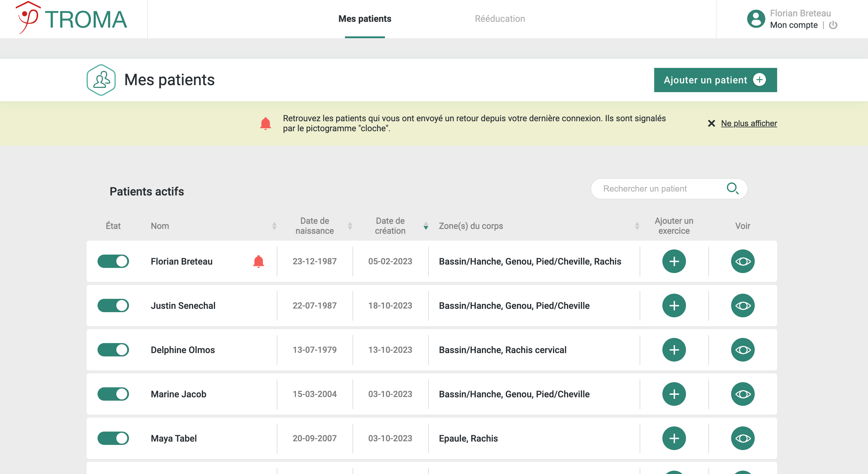Close the banner with X icon
868x474 pixels.
[711, 123]
